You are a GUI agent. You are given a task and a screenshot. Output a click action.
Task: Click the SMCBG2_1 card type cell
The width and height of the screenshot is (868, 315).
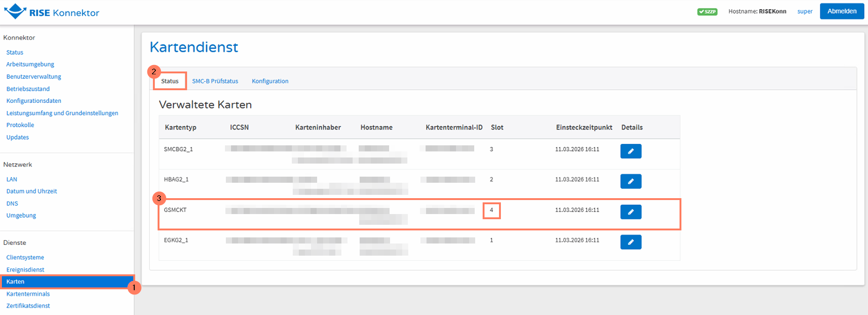178,150
